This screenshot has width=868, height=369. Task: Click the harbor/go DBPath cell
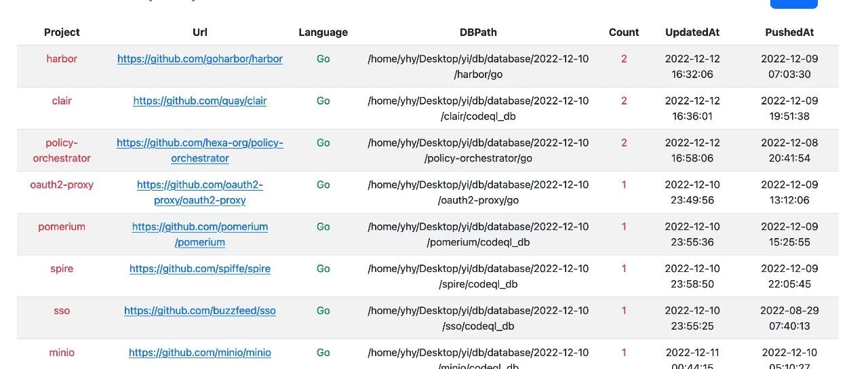click(478, 66)
